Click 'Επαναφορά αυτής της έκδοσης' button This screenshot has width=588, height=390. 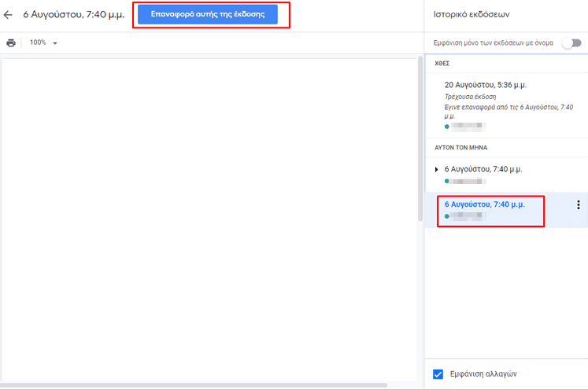click(x=207, y=14)
